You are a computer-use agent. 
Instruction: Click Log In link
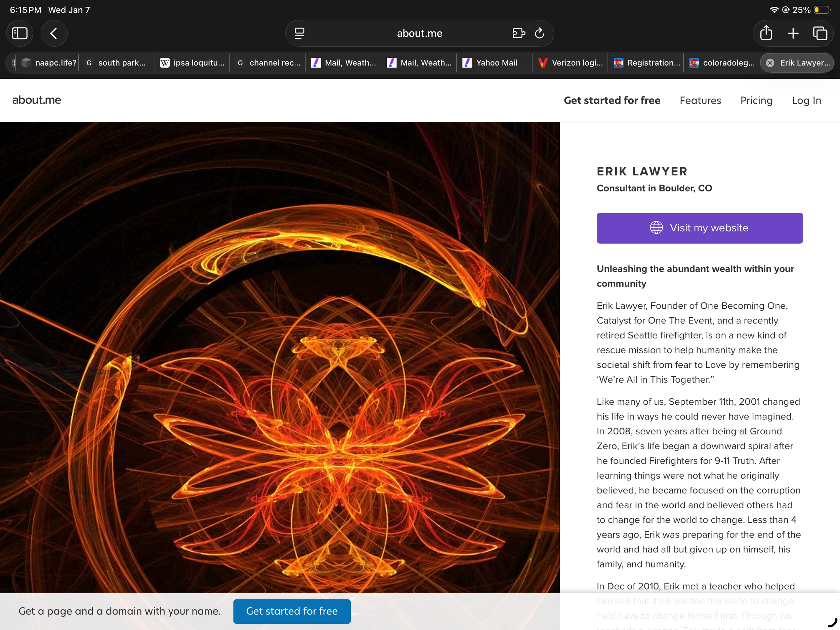[x=806, y=100]
